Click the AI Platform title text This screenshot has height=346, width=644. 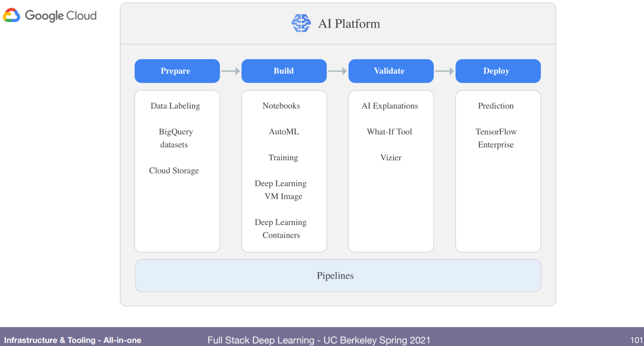click(349, 24)
